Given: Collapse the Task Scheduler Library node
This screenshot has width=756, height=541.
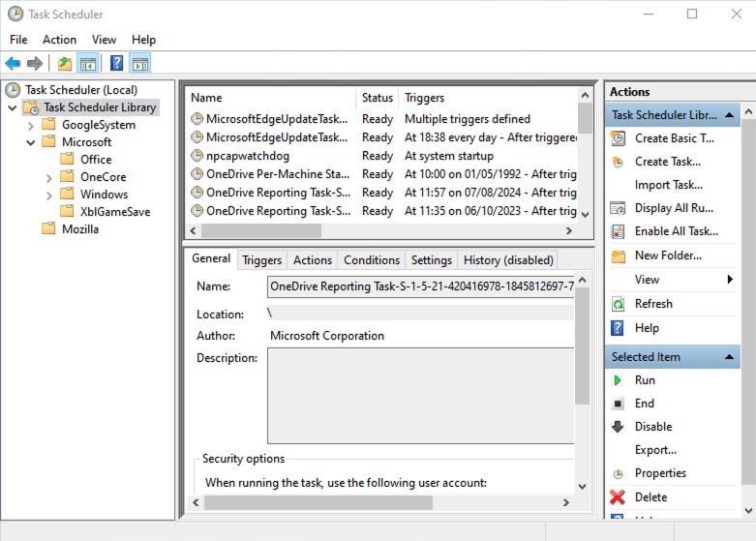Looking at the screenshot, I should click(13, 107).
